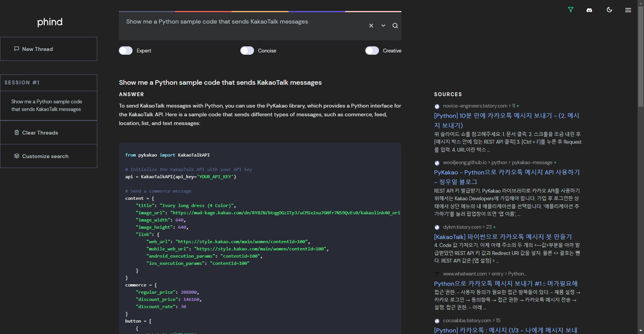The height and width of the screenshot is (334, 644).
Task: Click the wooiljeong.github.io favicon
Action: (437, 163)
